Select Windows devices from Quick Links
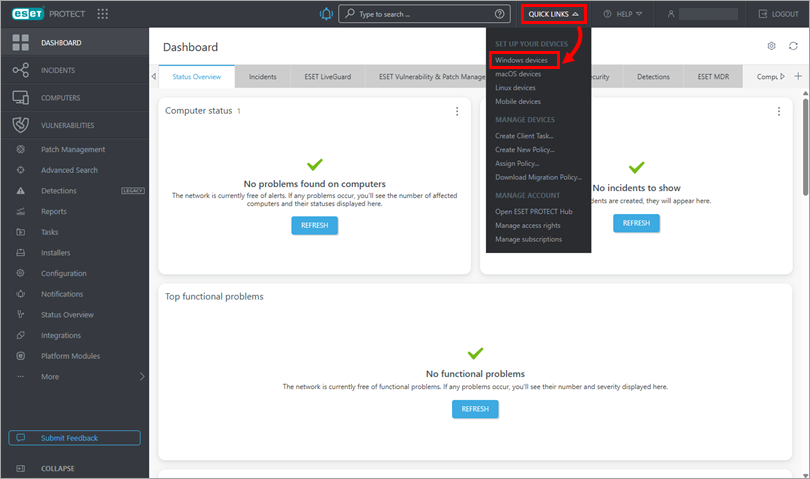This screenshot has width=810, height=479. click(x=521, y=60)
